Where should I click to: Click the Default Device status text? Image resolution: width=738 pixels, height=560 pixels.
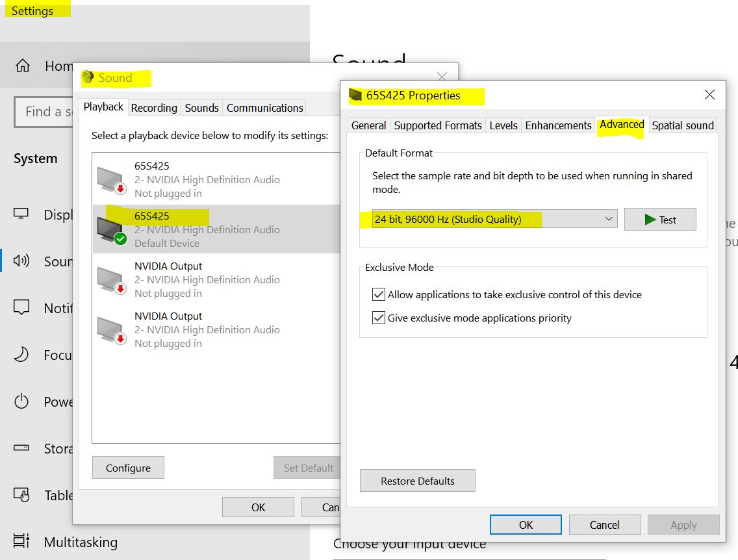(x=166, y=243)
